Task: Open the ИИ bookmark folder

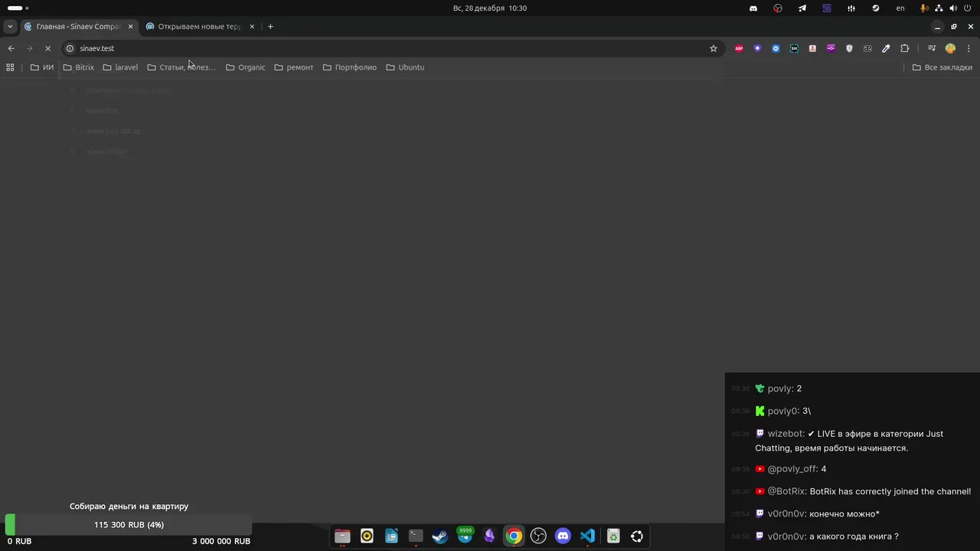Action: click(x=42, y=67)
